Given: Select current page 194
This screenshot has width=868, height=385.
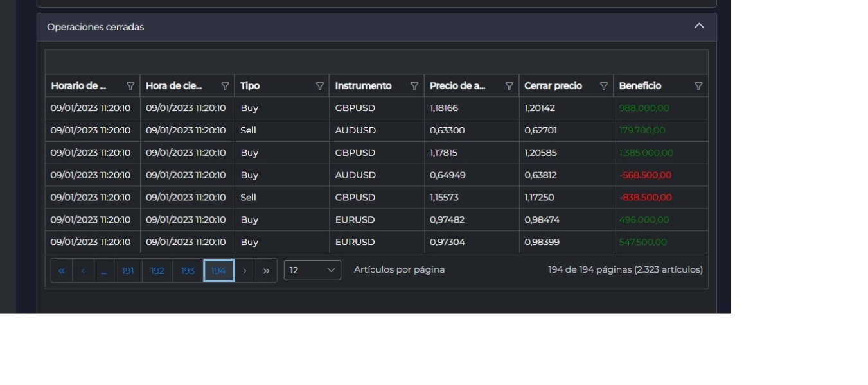Looking at the screenshot, I should [x=218, y=271].
